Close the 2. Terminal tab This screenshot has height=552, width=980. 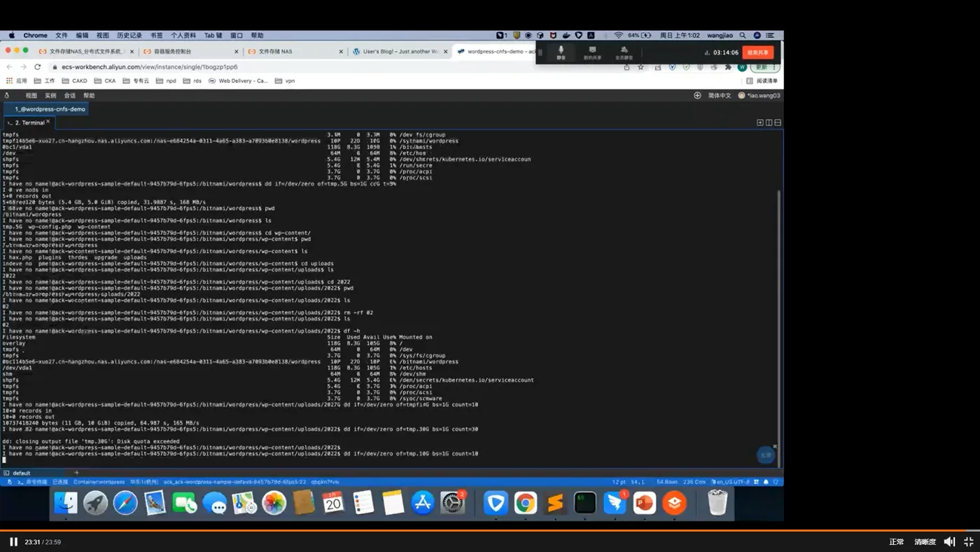click(48, 122)
